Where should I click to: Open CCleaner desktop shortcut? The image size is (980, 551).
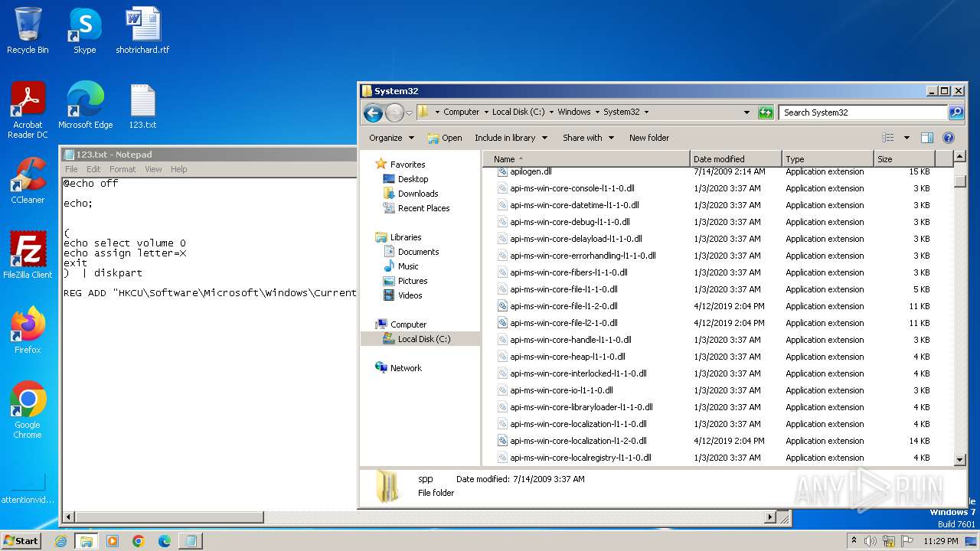(28, 181)
